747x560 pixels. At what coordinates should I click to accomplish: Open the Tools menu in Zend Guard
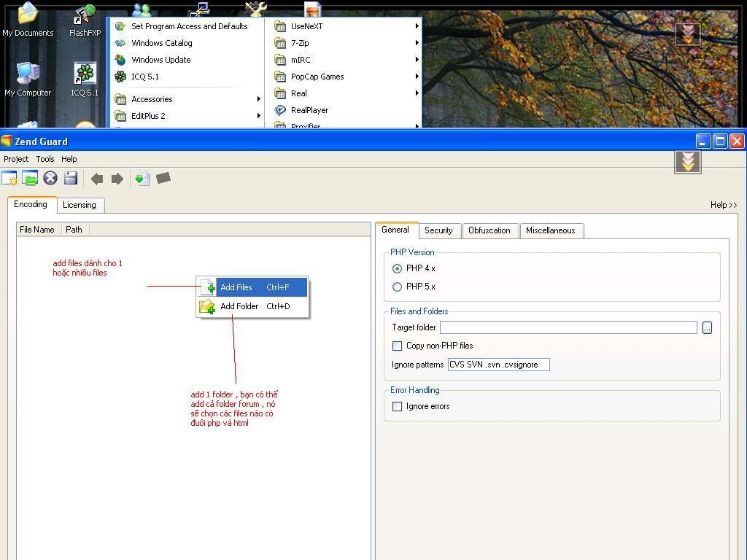(x=45, y=159)
